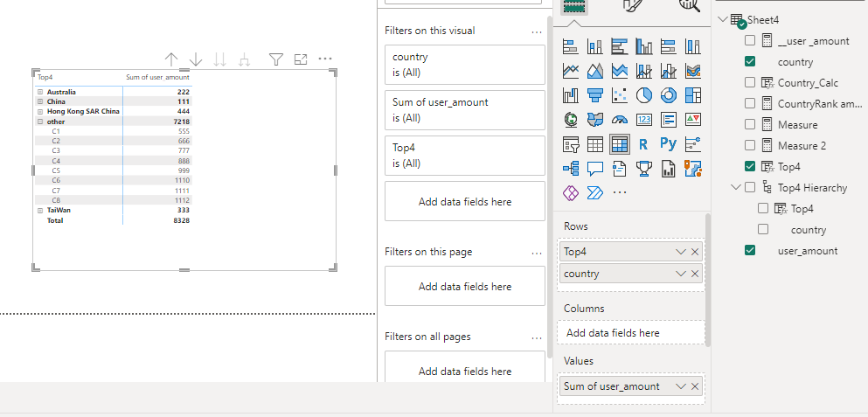Viewport: 868px width, 417px height.
Task: Select the Ribbon chart visual
Action: [x=693, y=71]
